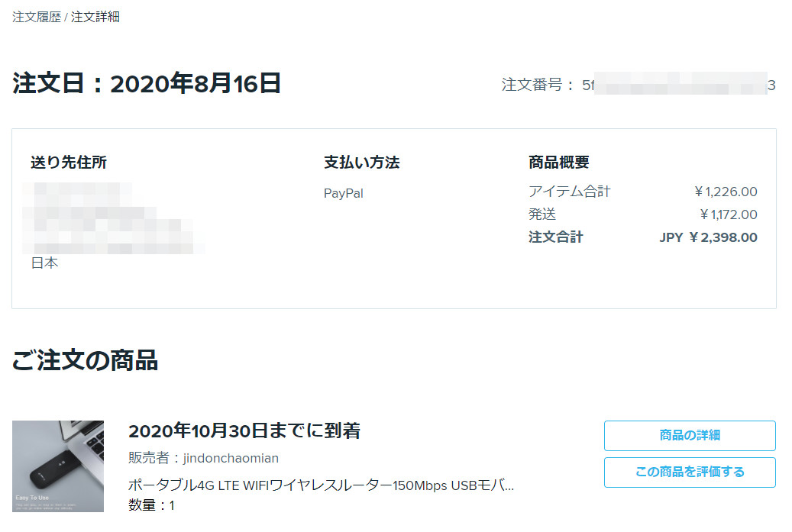Click the 注文日：2020年8月16日 heading

[x=147, y=83]
